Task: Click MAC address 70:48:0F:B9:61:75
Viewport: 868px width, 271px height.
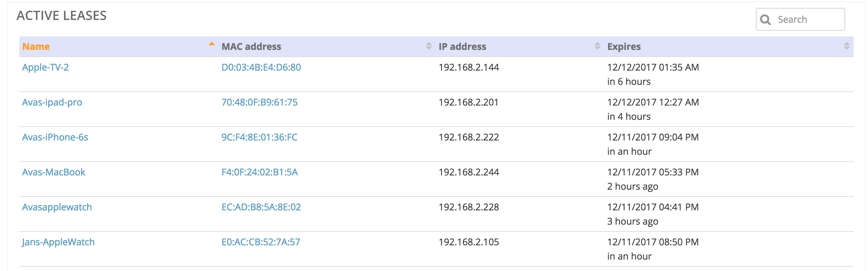Action: pos(259,102)
